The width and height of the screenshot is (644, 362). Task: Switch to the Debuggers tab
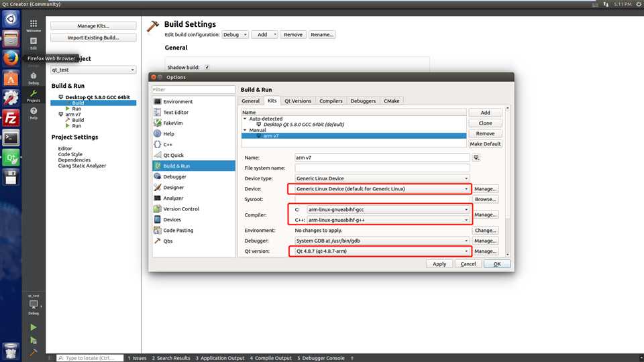(363, 101)
